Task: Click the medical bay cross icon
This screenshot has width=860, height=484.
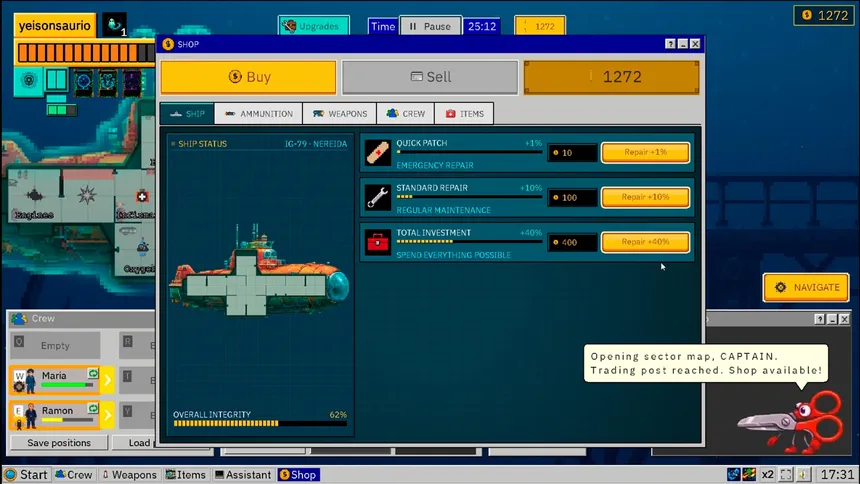Action: pyautogui.click(x=142, y=196)
